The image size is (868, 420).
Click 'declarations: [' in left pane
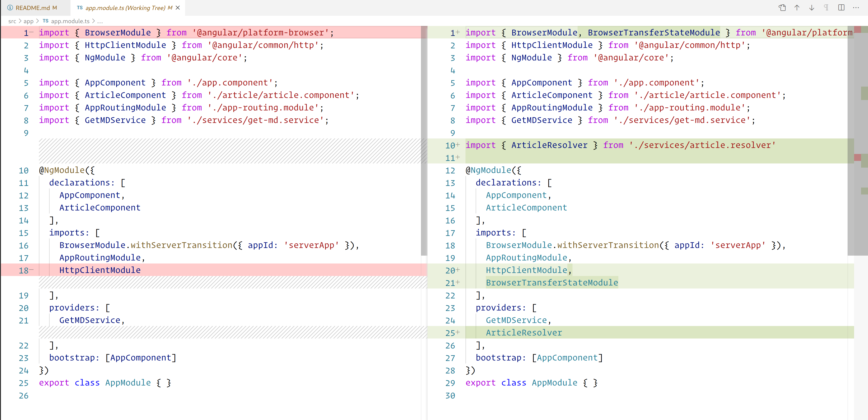pos(87,182)
